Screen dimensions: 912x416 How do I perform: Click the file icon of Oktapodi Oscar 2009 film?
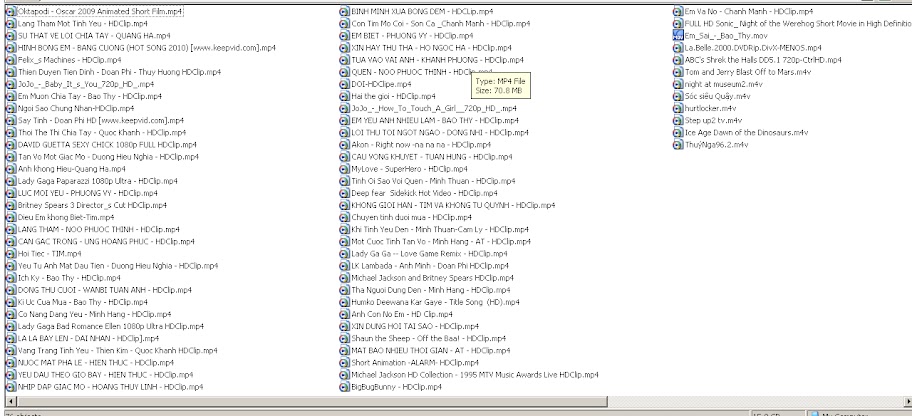(10, 11)
